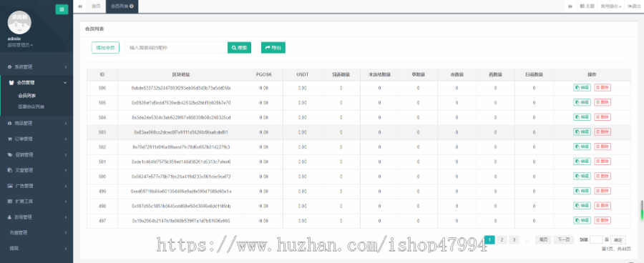Screen dimensions: 644x263
Task: Expand the 扩展工具 menu
Action: point(36,202)
